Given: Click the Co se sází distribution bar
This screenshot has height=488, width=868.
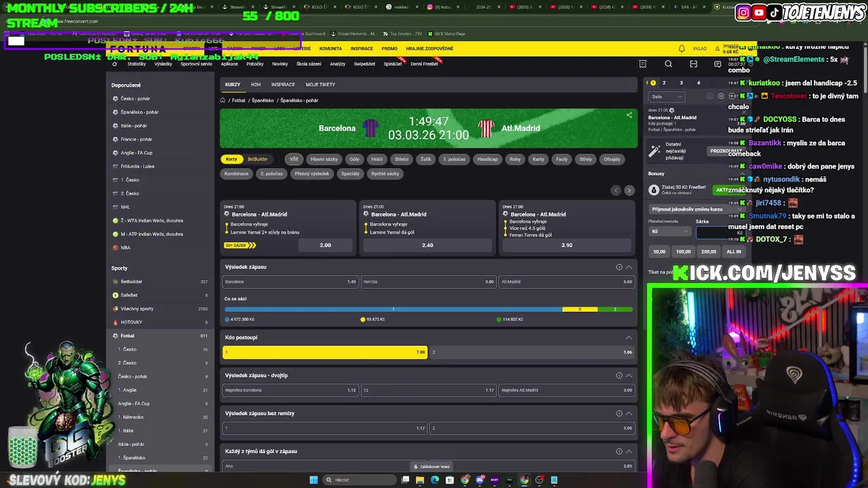Looking at the screenshot, I should pos(429,309).
